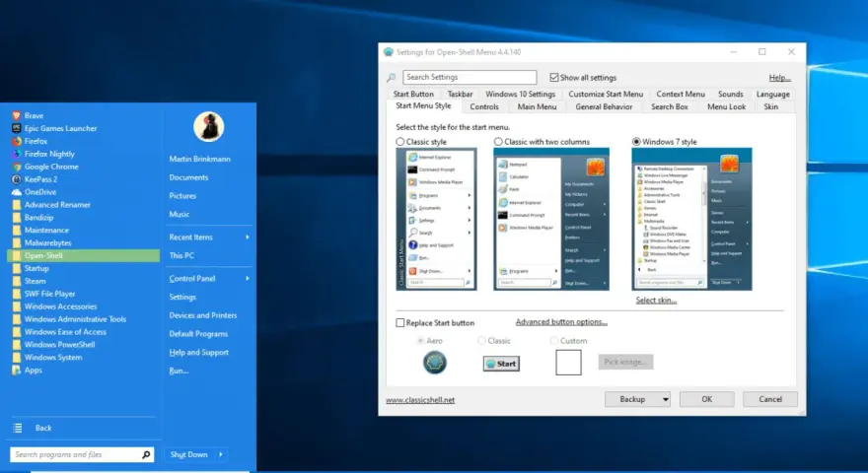Click the Firefox icon in start menu

point(17,141)
